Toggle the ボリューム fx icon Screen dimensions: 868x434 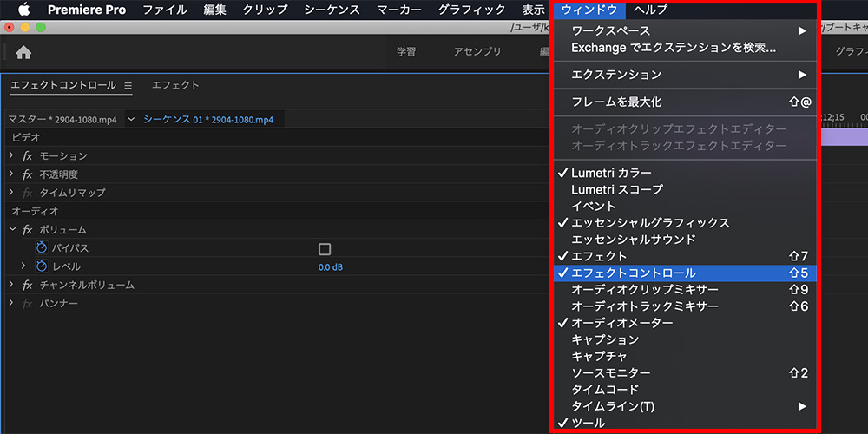coord(27,230)
